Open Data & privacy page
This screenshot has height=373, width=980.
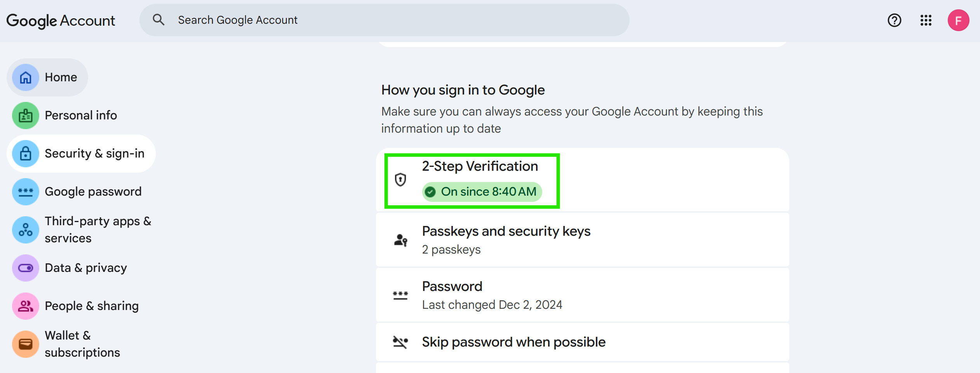point(86,268)
